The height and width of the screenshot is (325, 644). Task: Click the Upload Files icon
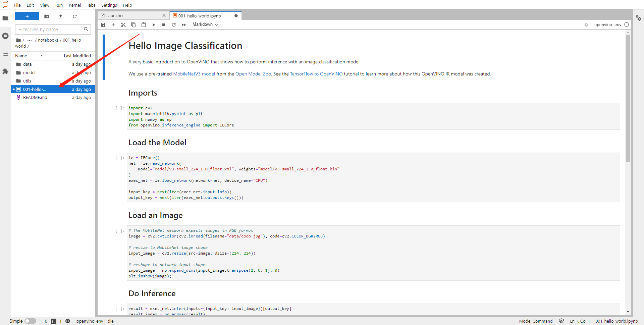61,16
